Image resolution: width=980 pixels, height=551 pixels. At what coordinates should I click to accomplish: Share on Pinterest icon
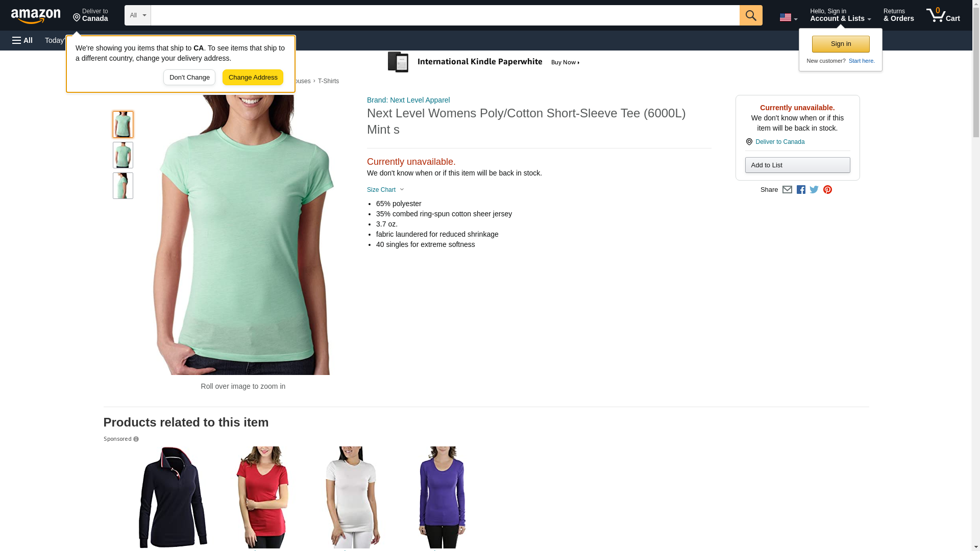point(827,190)
